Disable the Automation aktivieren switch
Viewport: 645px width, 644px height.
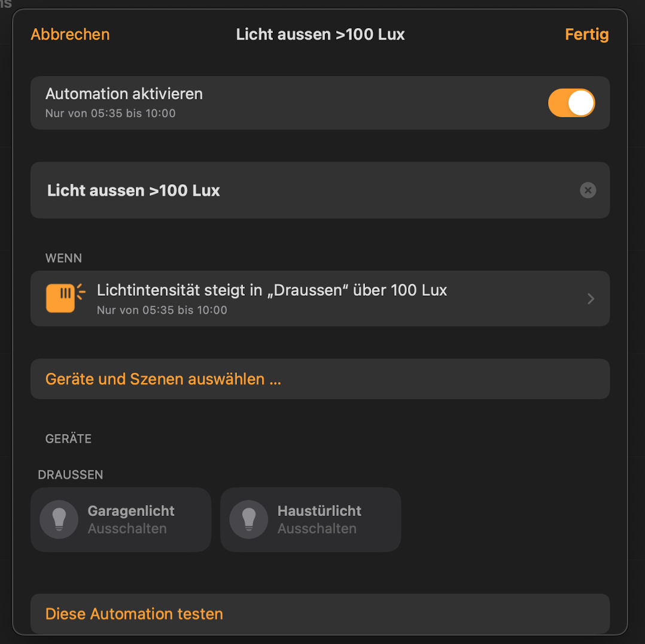[571, 103]
